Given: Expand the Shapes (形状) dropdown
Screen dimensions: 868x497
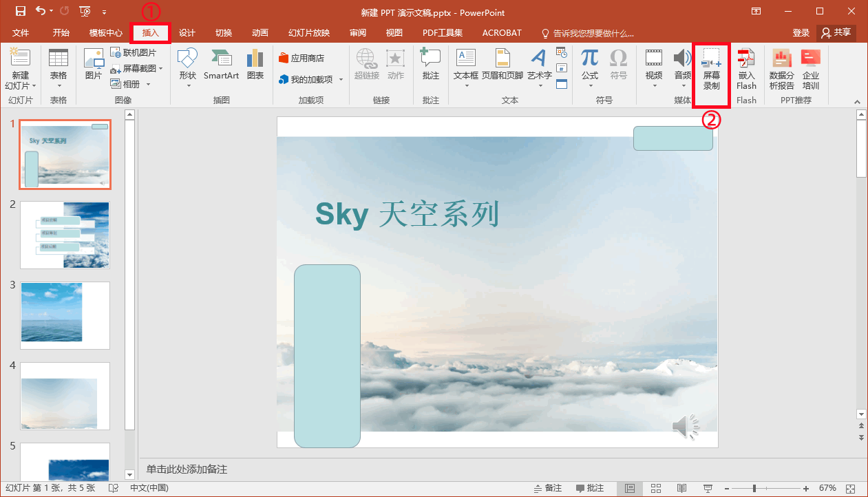Looking at the screenshot, I should 187,85.
